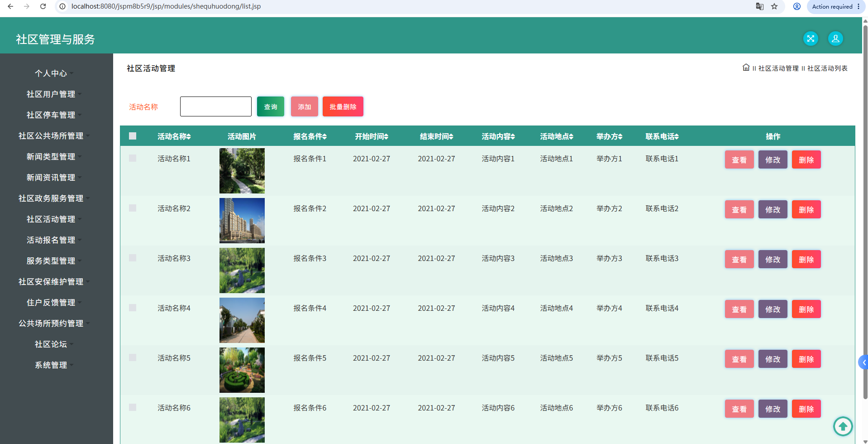Expand the 社区公共场所管理 sidebar menu
This screenshot has height=444, width=868.
tap(54, 136)
